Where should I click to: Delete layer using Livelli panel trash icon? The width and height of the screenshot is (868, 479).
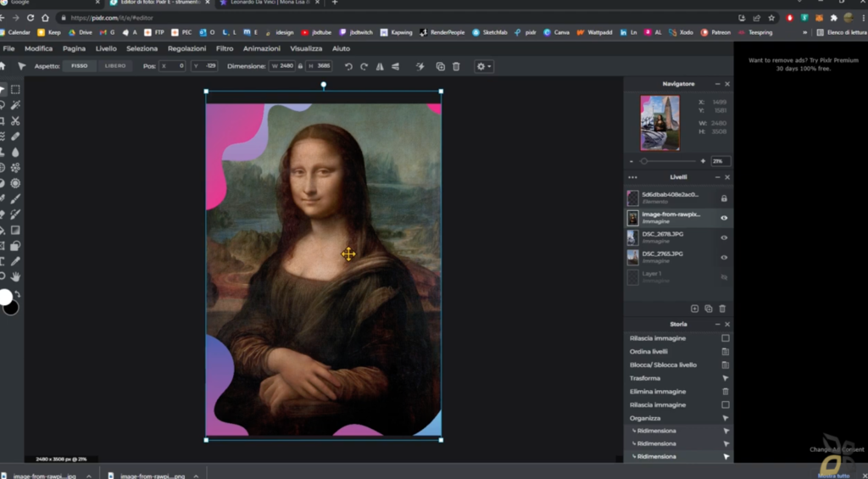click(x=722, y=309)
